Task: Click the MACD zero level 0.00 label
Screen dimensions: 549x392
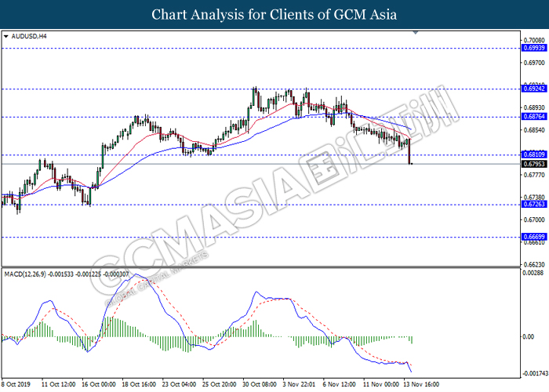Action: point(528,336)
